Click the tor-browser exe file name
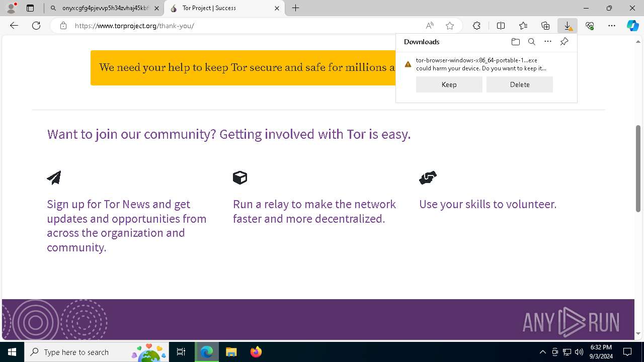Screen dimensions: 644x362 476,60
